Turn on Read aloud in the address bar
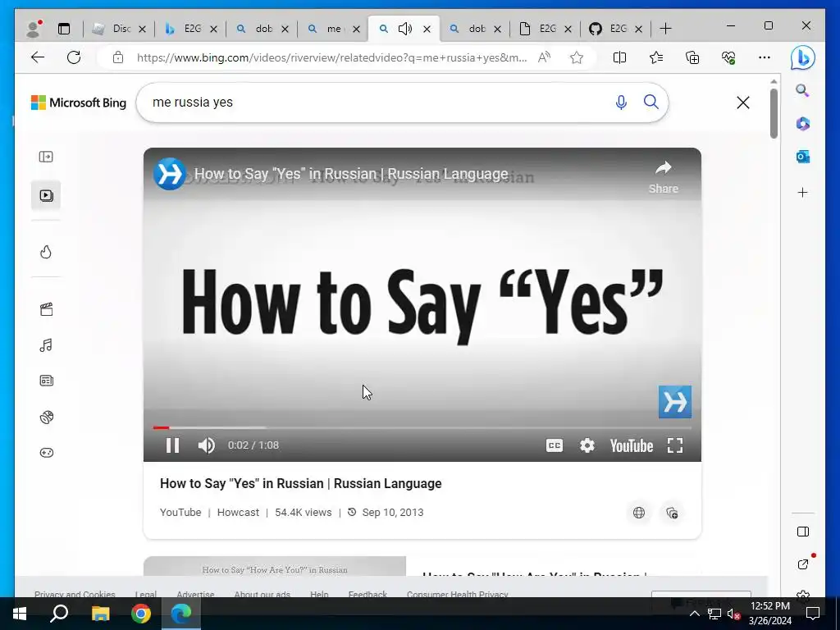 click(545, 57)
